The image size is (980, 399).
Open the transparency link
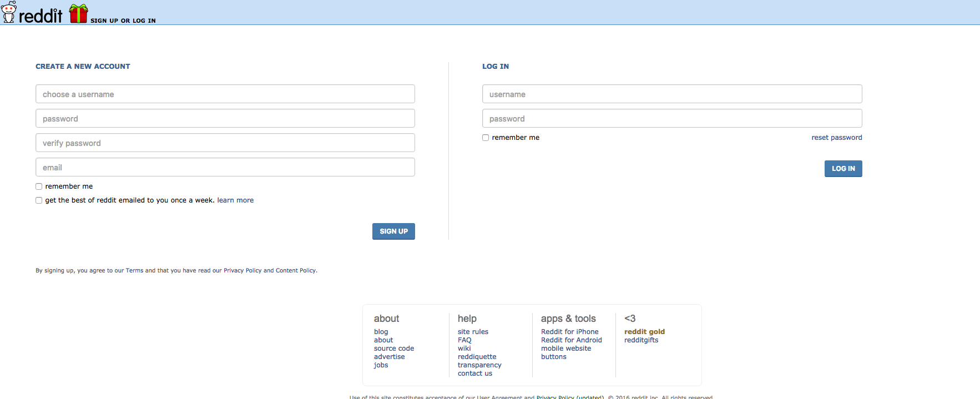point(479,365)
